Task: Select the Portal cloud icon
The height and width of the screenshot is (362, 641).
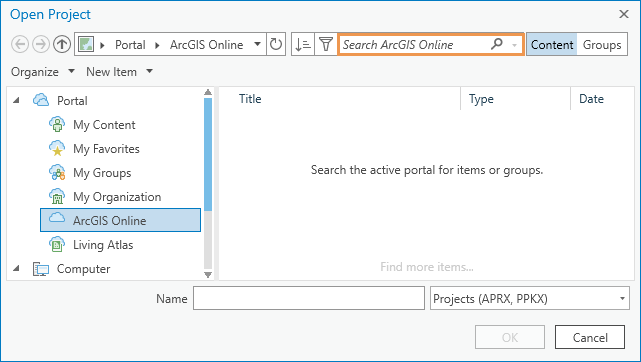Action: [41, 100]
